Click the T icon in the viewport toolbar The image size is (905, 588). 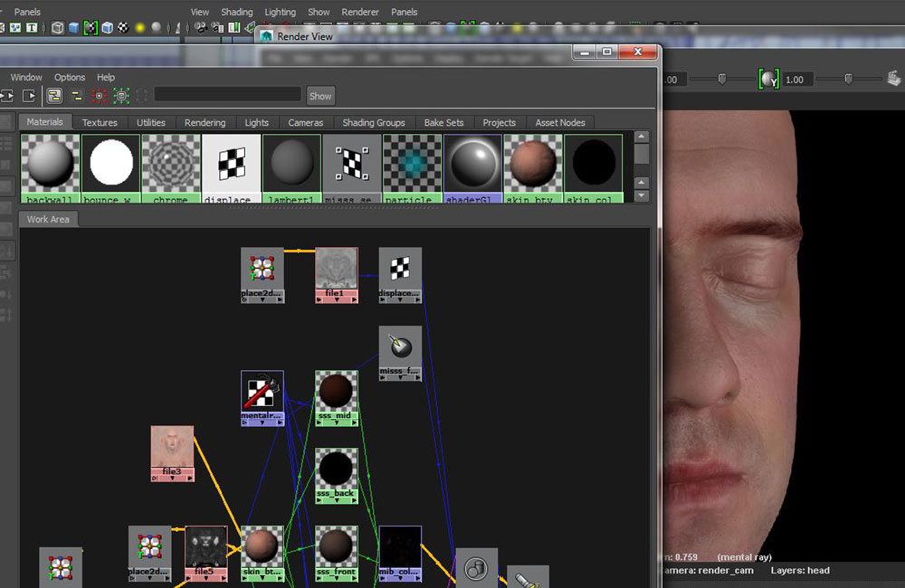point(31,28)
